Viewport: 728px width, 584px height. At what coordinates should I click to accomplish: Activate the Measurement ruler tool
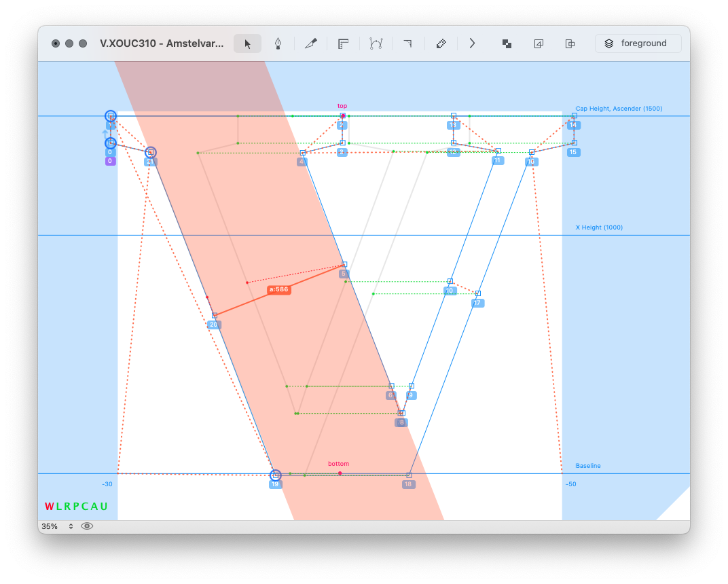tap(344, 43)
